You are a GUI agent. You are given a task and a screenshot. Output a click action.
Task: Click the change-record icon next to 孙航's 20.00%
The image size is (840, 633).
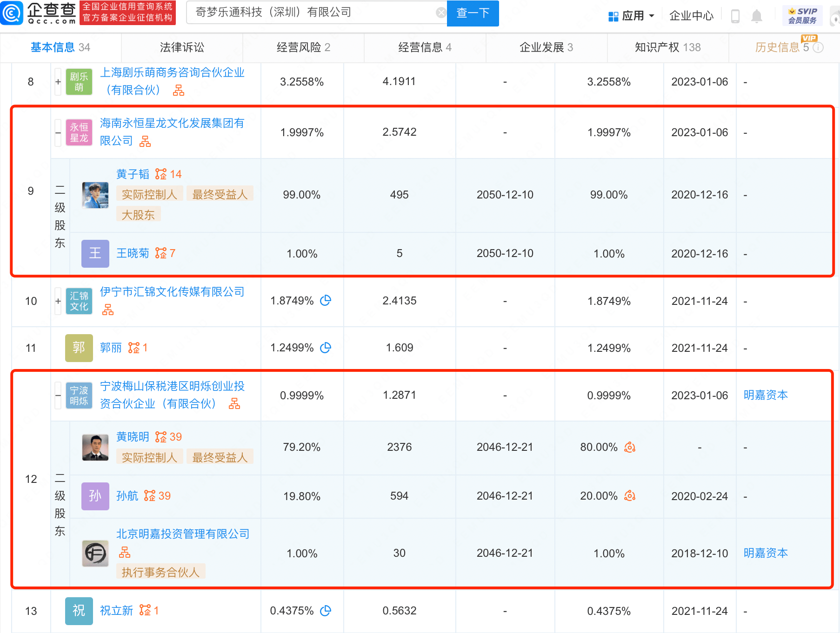pos(629,496)
